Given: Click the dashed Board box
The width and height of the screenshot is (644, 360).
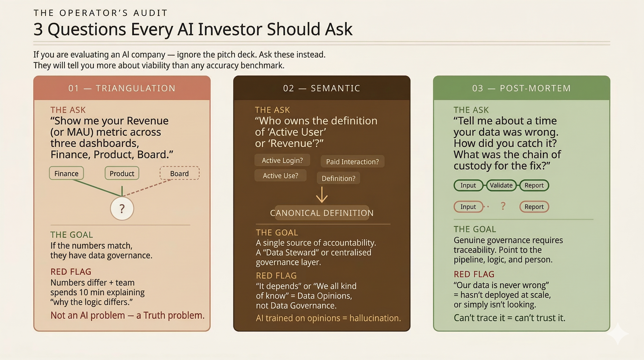Looking at the screenshot, I should (179, 173).
